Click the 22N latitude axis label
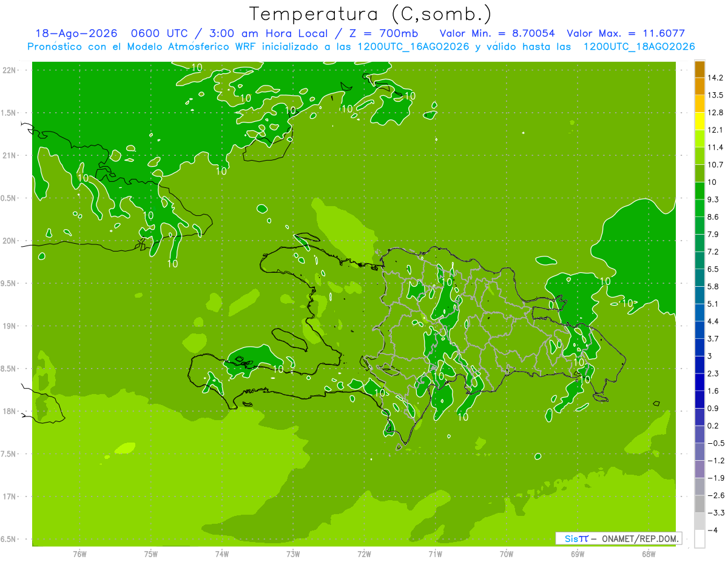The width and height of the screenshot is (728, 562). tap(10, 70)
